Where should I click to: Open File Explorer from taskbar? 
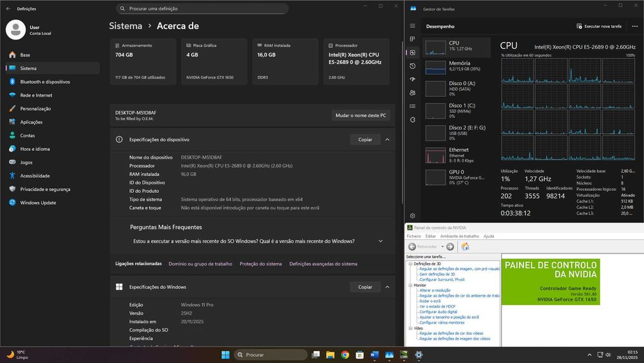coord(330,355)
